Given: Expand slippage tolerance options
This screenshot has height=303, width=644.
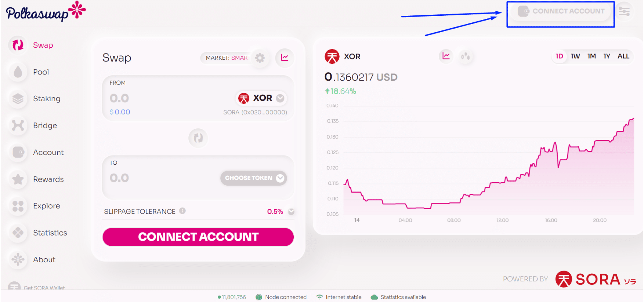Looking at the screenshot, I should coord(291,212).
